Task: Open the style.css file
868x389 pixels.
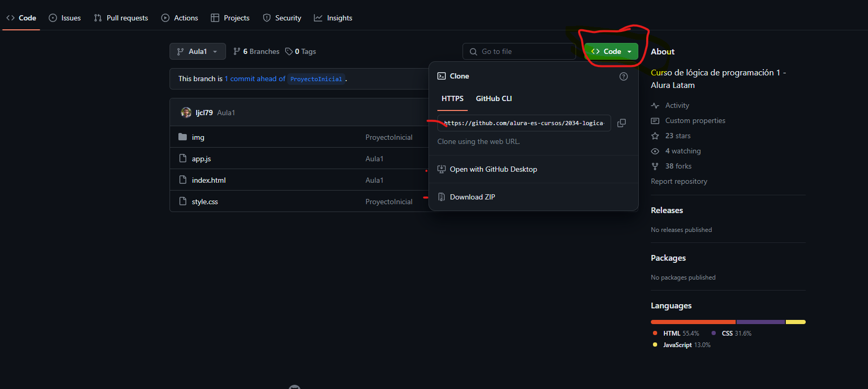Action: [x=205, y=202]
